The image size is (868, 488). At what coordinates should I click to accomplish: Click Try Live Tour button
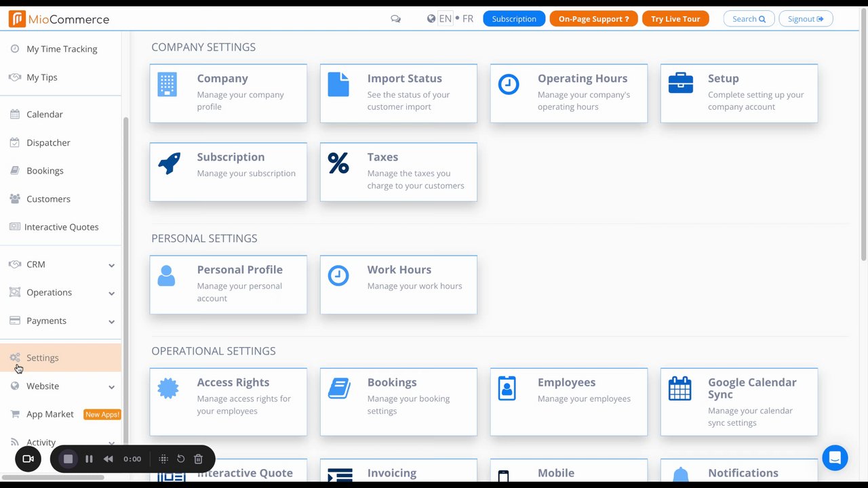[x=675, y=19]
